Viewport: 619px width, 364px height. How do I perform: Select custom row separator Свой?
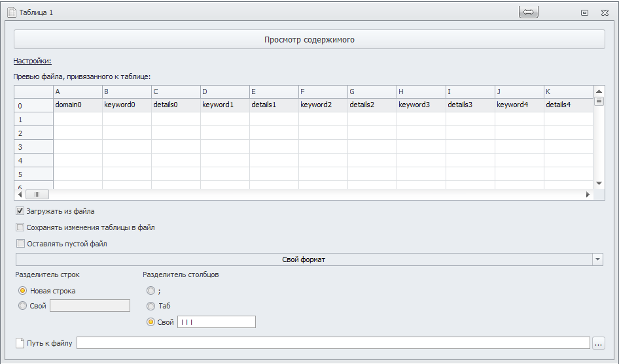coord(22,306)
